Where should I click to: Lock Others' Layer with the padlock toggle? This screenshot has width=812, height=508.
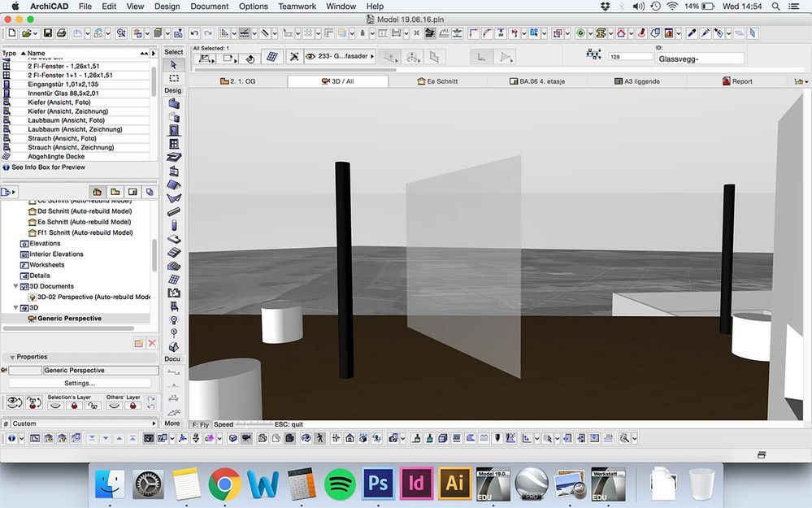[x=134, y=405]
